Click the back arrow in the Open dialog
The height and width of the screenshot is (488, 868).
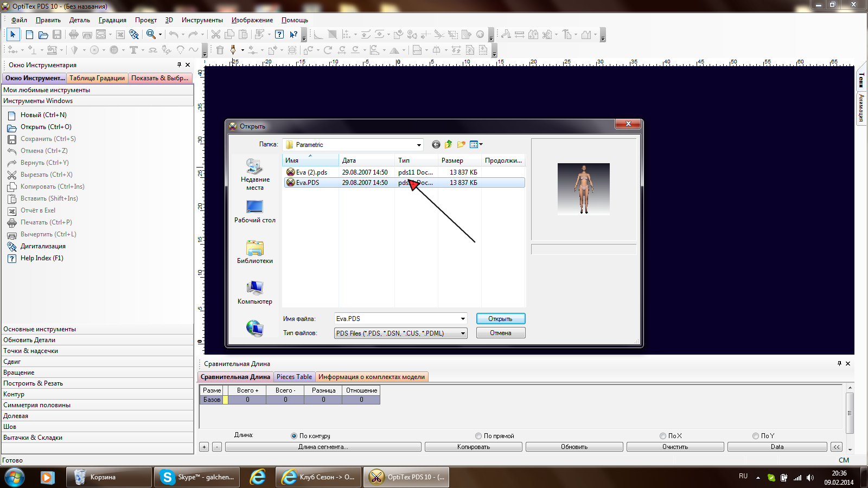[436, 144]
